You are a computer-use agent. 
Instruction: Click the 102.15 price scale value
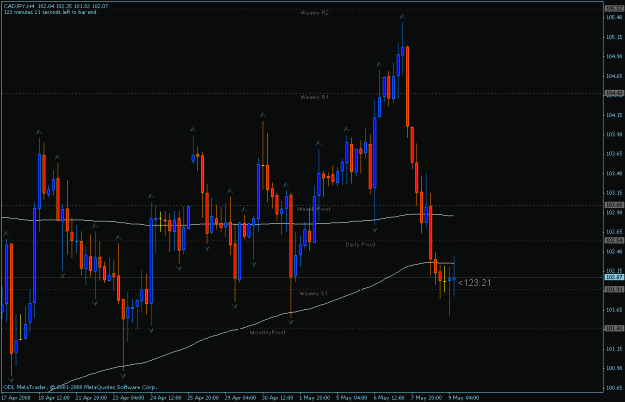tap(614, 271)
